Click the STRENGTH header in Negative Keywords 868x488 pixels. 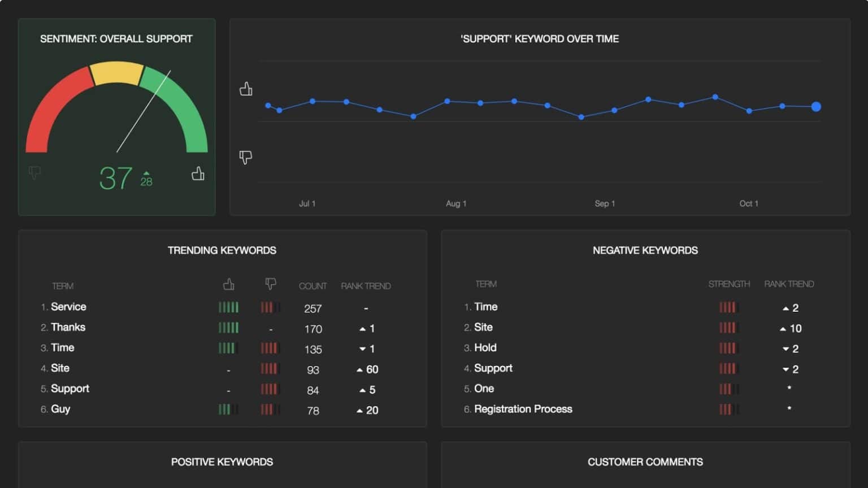pyautogui.click(x=729, y=284)
